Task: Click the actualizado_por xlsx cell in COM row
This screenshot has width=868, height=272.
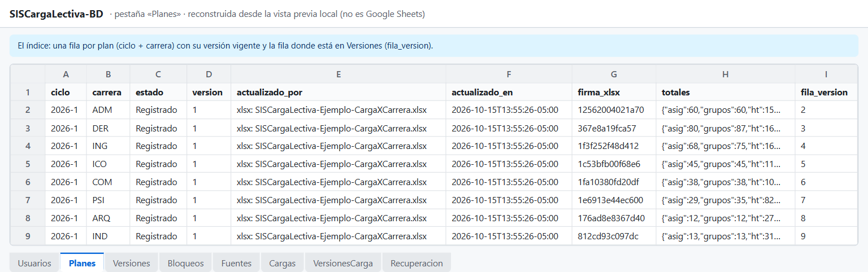Action: tap(338, 182)
